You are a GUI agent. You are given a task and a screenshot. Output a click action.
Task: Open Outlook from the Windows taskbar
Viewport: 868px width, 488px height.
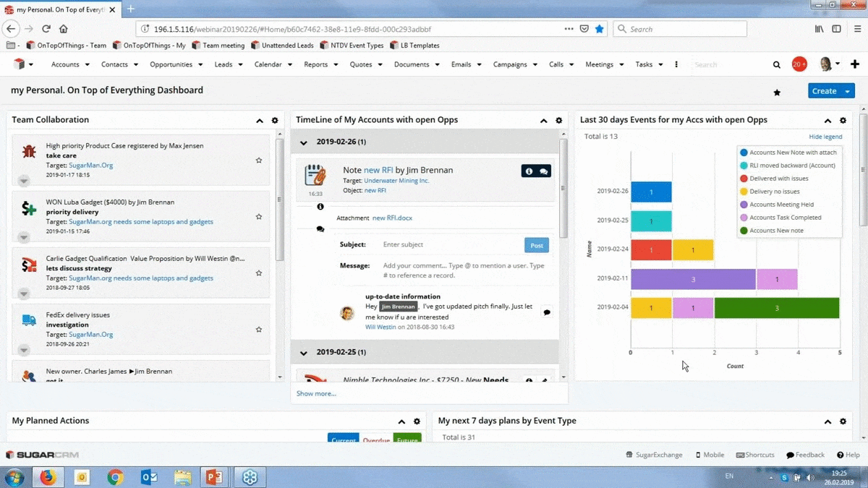149,477
